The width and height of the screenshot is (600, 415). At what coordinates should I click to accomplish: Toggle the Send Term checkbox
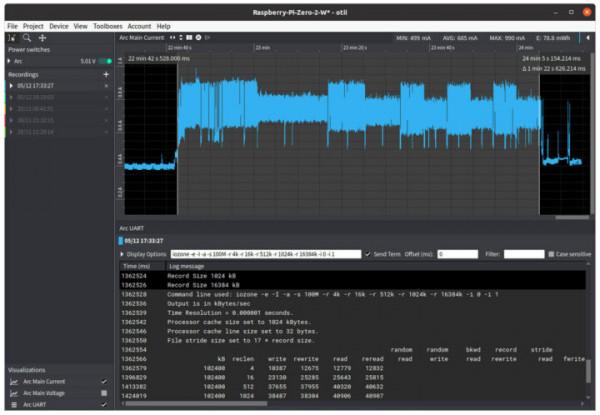tap(368, 255)
